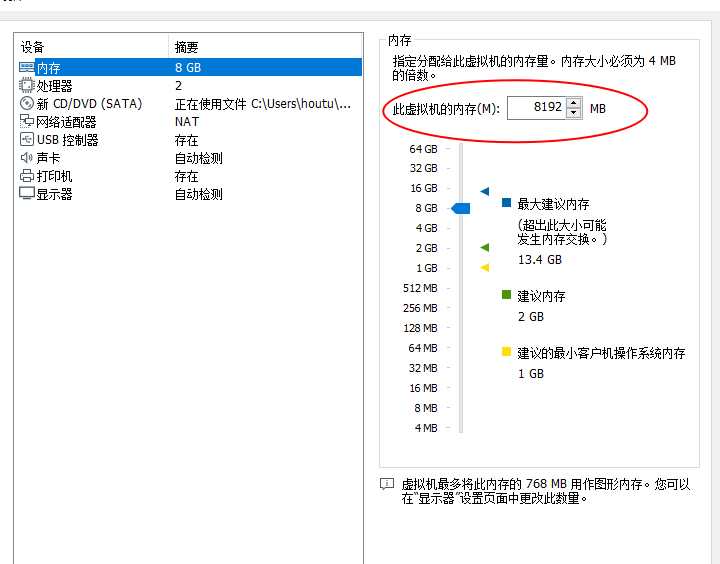Click the 512 MB slider label
This screenshot has width=720, height=564.
pyautogui.click(x=420, y=288)
